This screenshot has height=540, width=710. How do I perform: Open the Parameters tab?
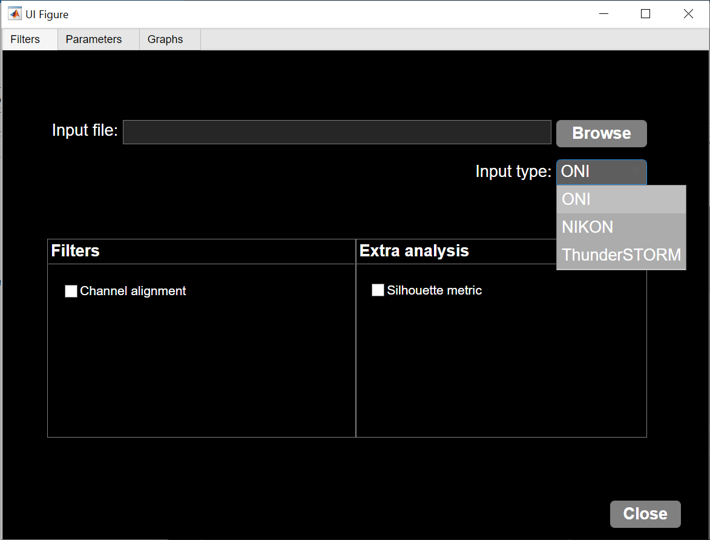tap(94, 39)
